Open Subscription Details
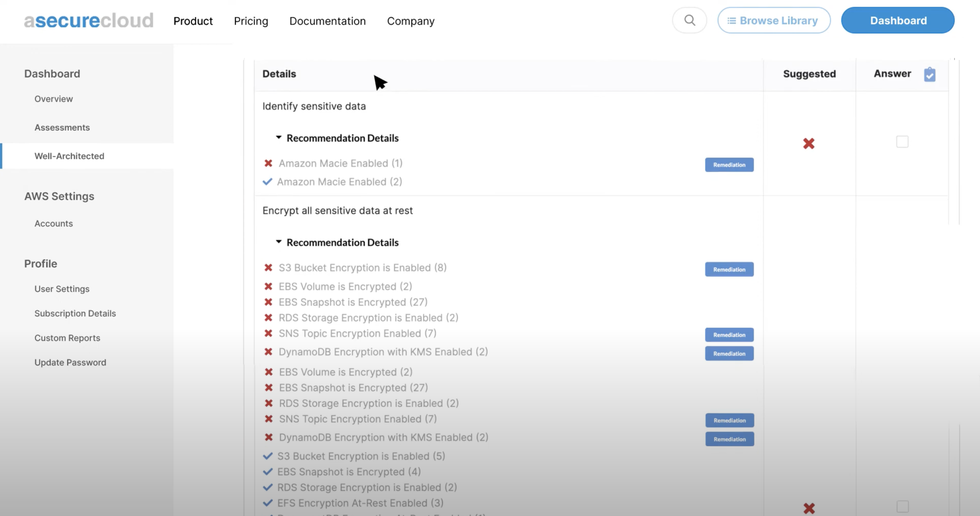Image resolution: width=980 pixels, height=516 pixels. [x=75, y=313]
